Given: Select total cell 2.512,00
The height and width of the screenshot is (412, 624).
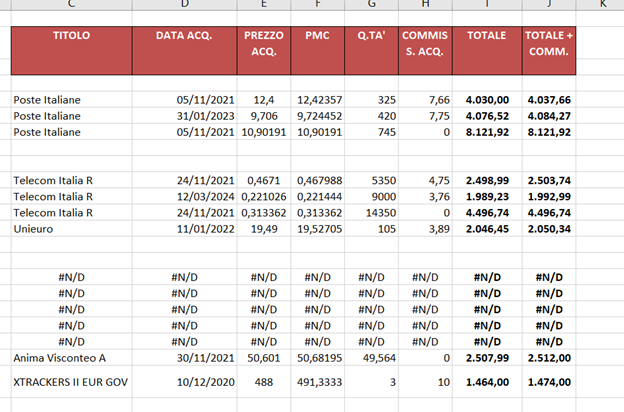Looking at the screenshot, I should click(549, 358).
